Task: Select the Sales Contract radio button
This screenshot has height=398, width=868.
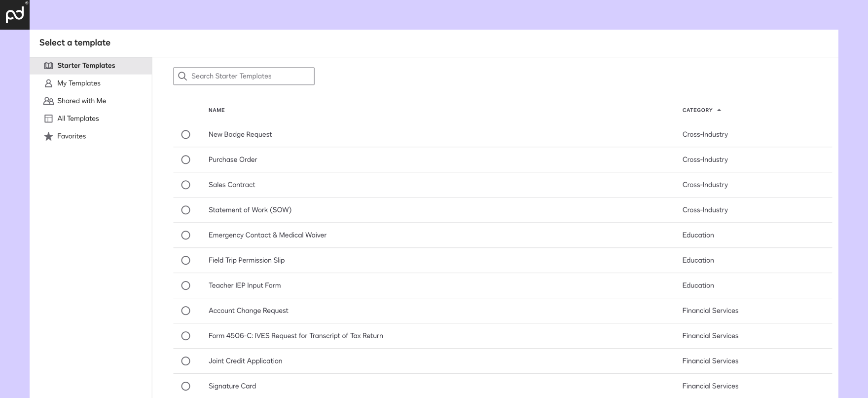Action: (x=185, y=185)
